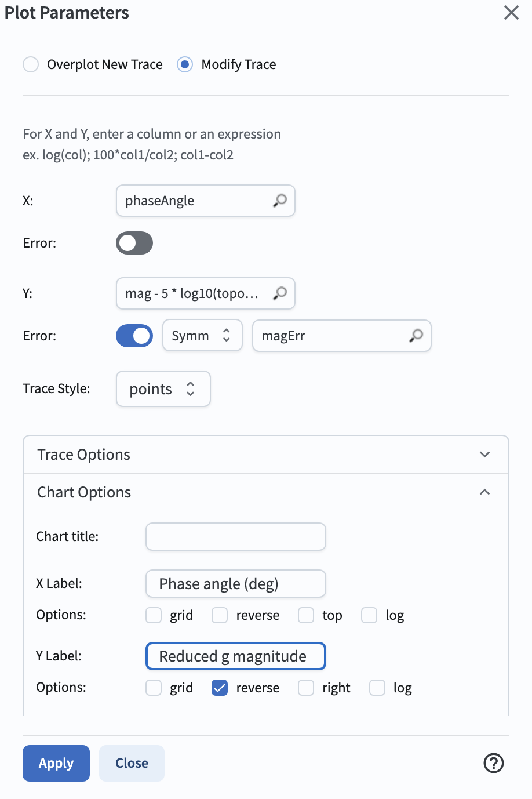Focus the Chart title input field
This screenshot has width=532, height=799.
tap(236, 537)
